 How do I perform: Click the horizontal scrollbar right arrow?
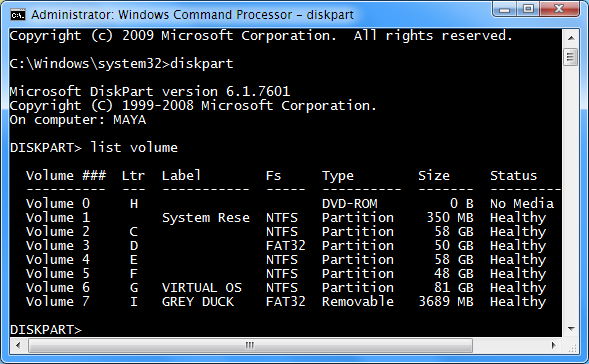coord(554,345)
